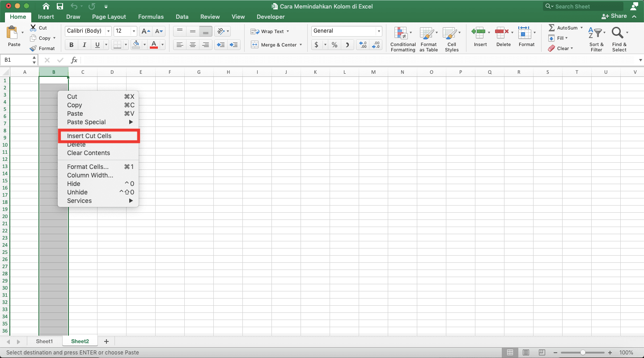The width and height of the screenshot is (644, 358).
Task: Increase font size with large A icon
Action: 145,31
